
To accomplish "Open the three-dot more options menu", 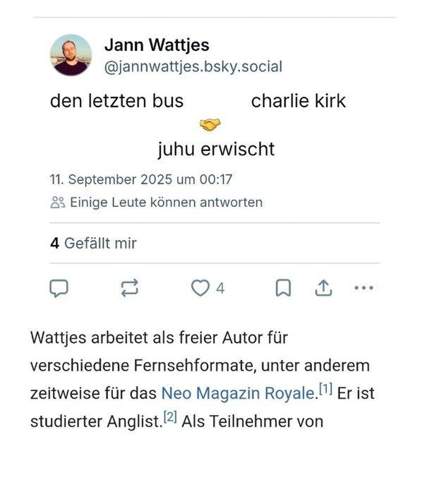I will tap(364, 288).
